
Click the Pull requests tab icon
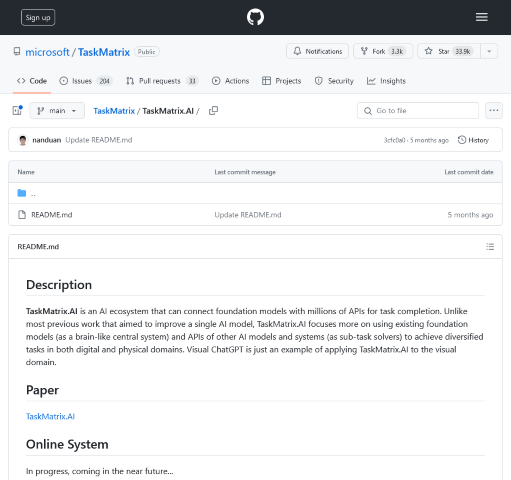tap(130, 81)
